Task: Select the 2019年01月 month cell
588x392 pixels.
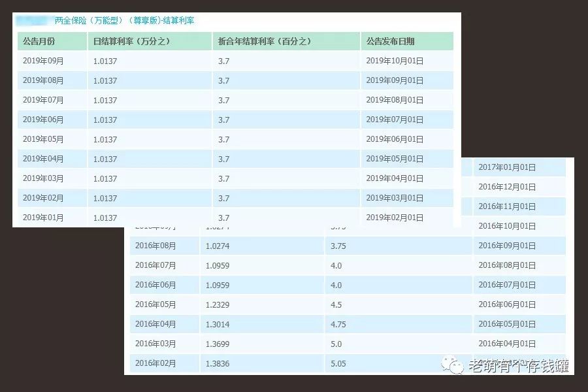Action: pyautogui.click(x=43, y=218)
